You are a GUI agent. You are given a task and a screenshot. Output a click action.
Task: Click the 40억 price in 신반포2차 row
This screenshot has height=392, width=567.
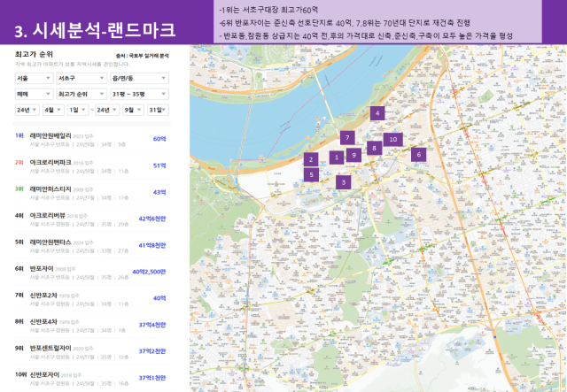(x=159, y=298)
